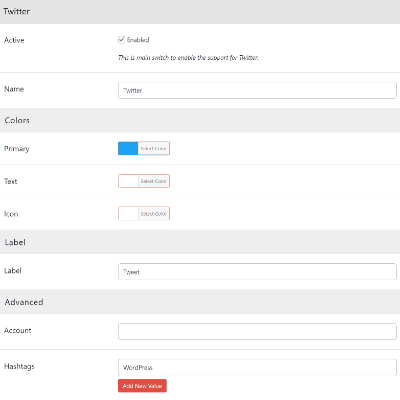
Task: Click the empty Account input field
Action: (x=257, y=331)
